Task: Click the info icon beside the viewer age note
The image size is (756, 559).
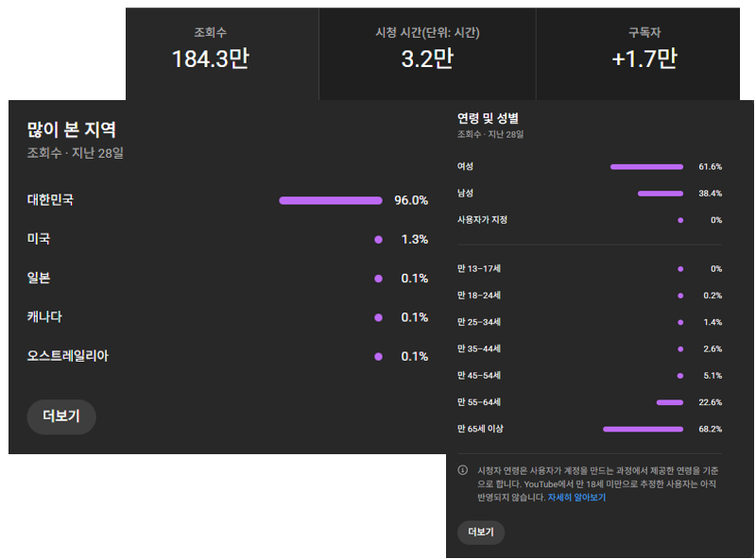Action: pos(463,470)
